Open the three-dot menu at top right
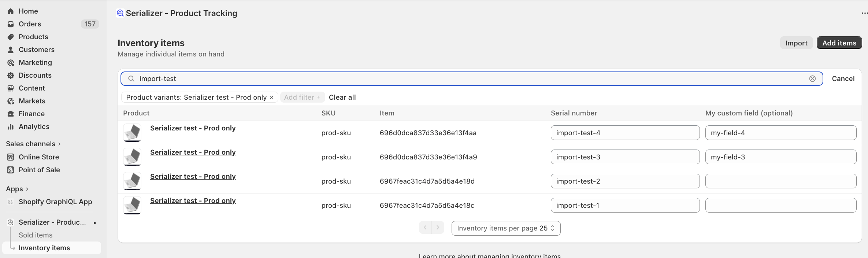 (864, 13)
